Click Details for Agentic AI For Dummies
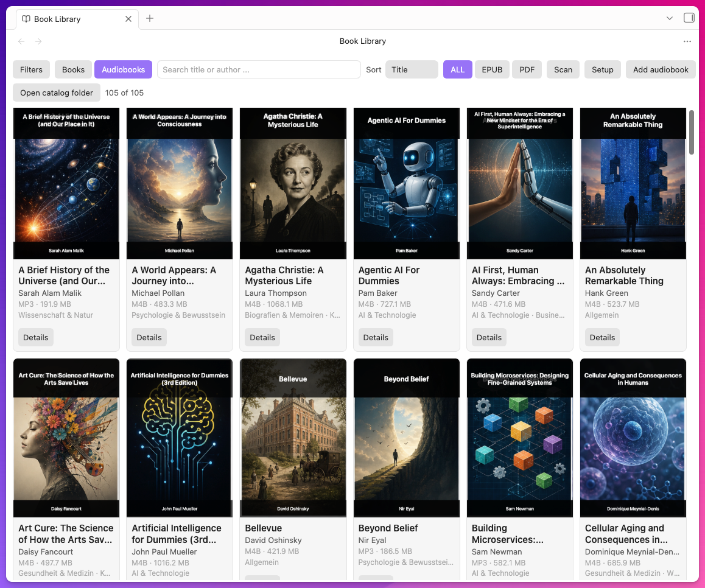 pos(376,337)
